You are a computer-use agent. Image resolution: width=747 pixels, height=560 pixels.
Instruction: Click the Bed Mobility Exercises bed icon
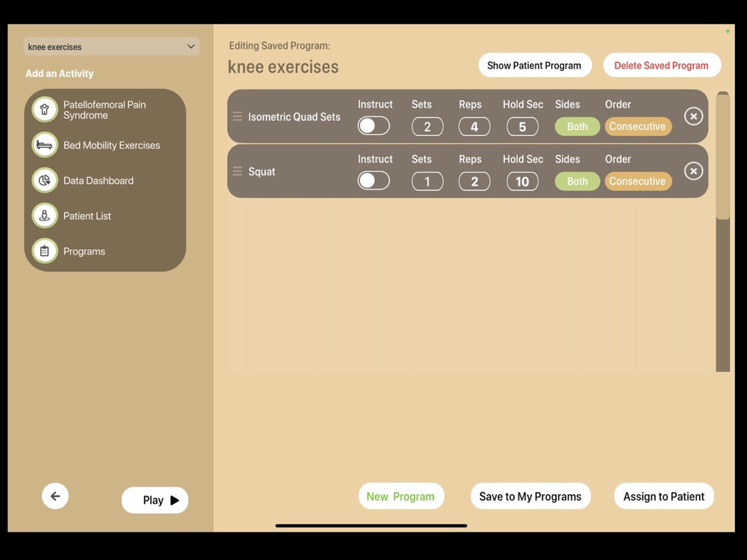click(45, 145)
